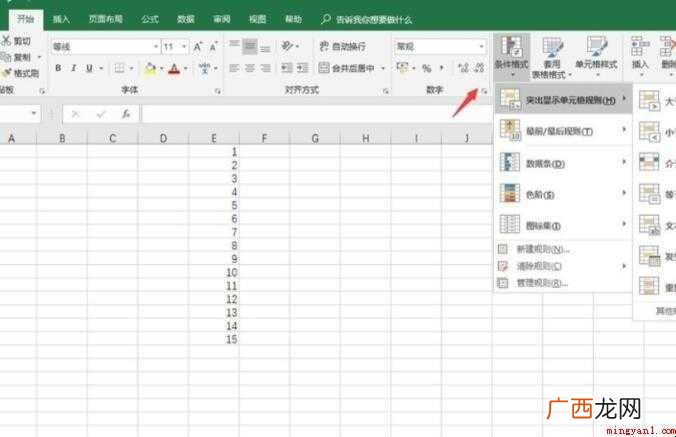This screenshot has height=437, width=676.
Task: Open the Color Scales (色阶) submenu
Action: tap(563, 194)
